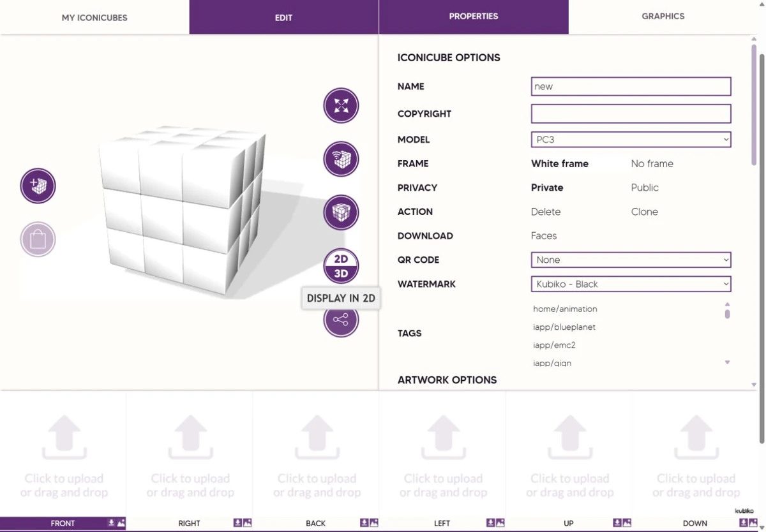Image resolution: width=766 pixels, height=532 pixels.
Task: Click download icon on FRONT face tab
Action: tap(111, 523)
